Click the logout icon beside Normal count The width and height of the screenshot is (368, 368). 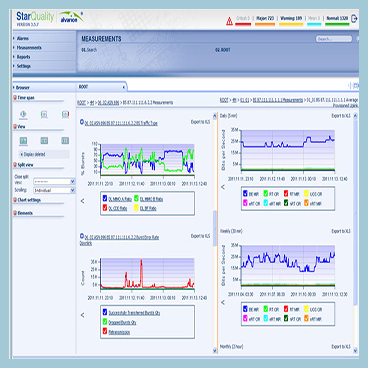pos(354,19)
